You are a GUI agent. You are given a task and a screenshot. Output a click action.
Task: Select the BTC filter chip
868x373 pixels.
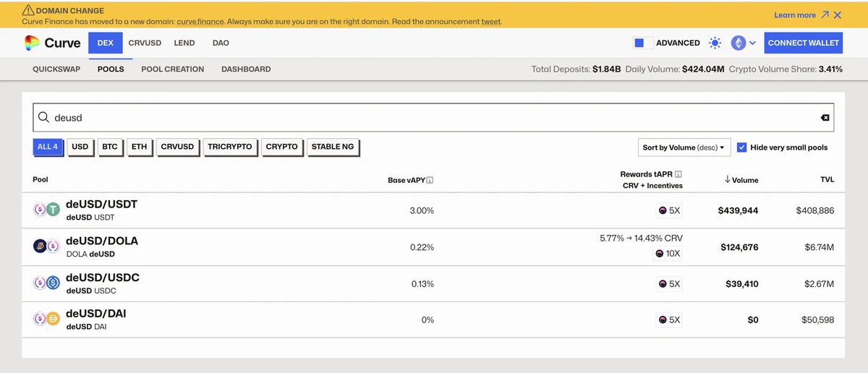coord(110,147)
